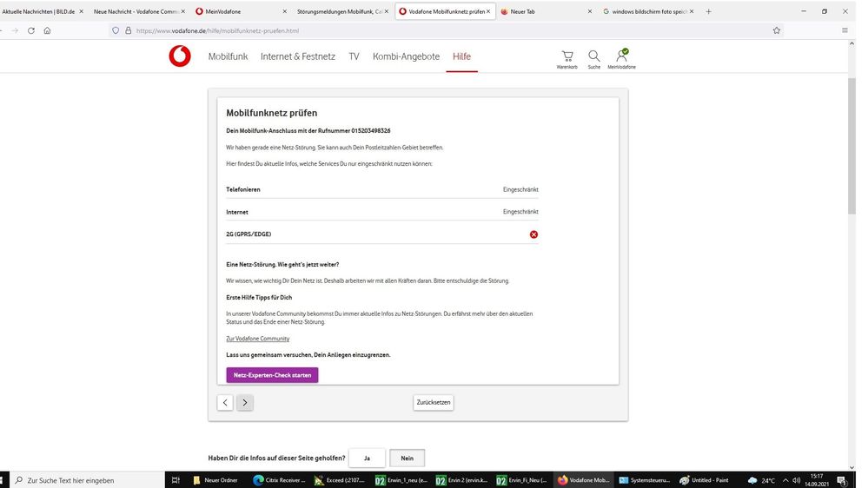This screenshot has height=488, width=868.
Task: Click the browser address bar URL
Action: pyautogui.click(x=217, y=30)
